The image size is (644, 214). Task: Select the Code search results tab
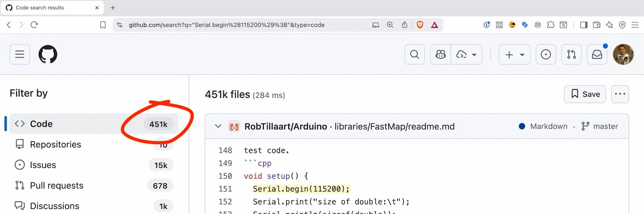coord(52,8)
